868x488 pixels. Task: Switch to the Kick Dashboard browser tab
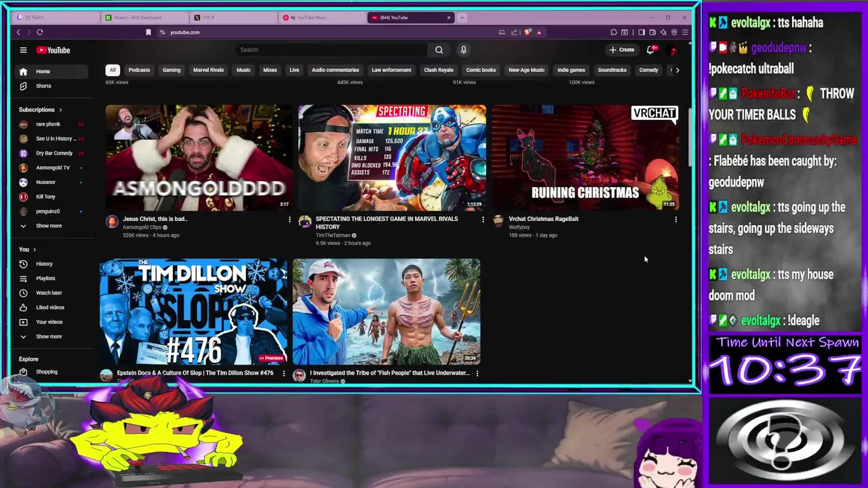point(146,18)
